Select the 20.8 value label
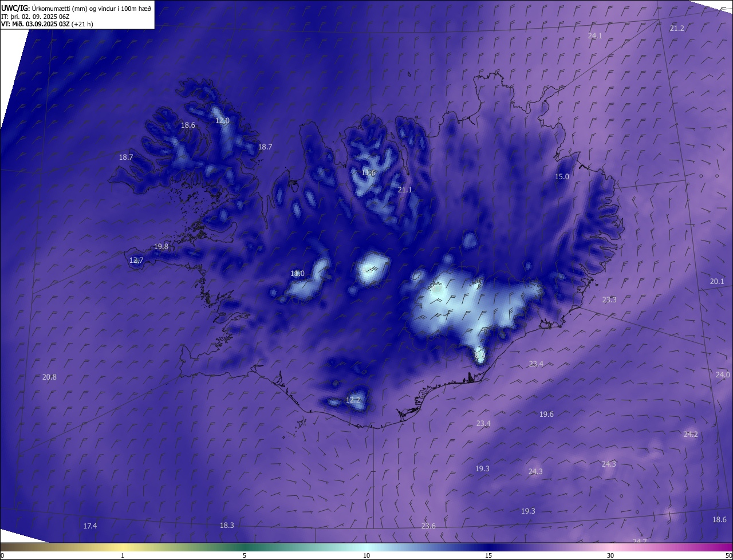 pyautogui.click(x=49, y=377)
